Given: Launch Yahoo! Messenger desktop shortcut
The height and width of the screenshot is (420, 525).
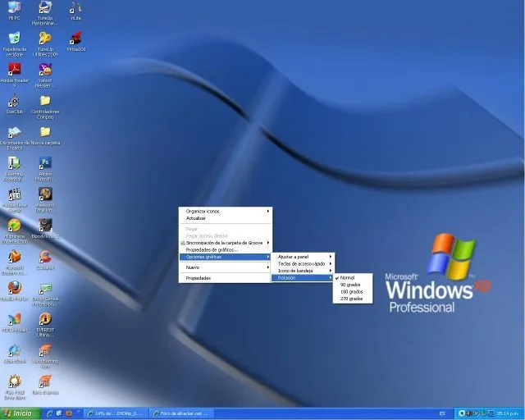Looking at the screenshot, I should coord(45,75).
